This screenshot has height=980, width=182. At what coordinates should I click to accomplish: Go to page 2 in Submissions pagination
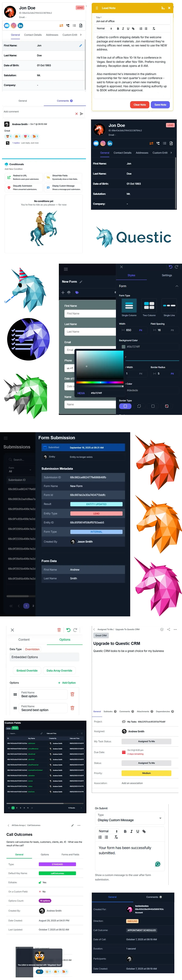click(33, 606)
